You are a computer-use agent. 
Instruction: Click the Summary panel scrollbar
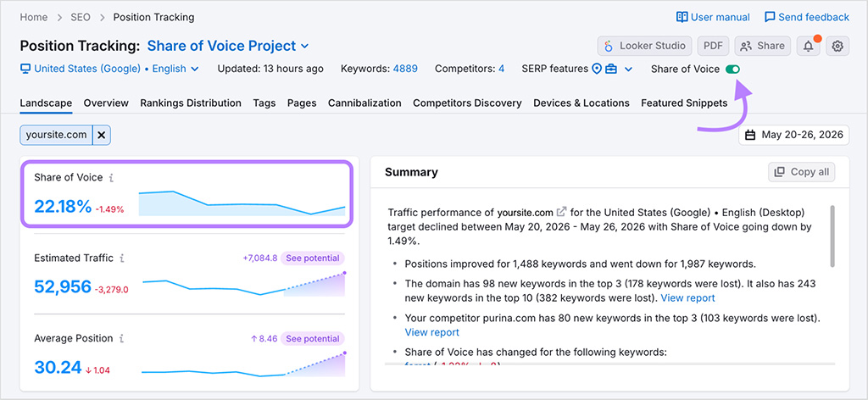(x=832, y=236)
